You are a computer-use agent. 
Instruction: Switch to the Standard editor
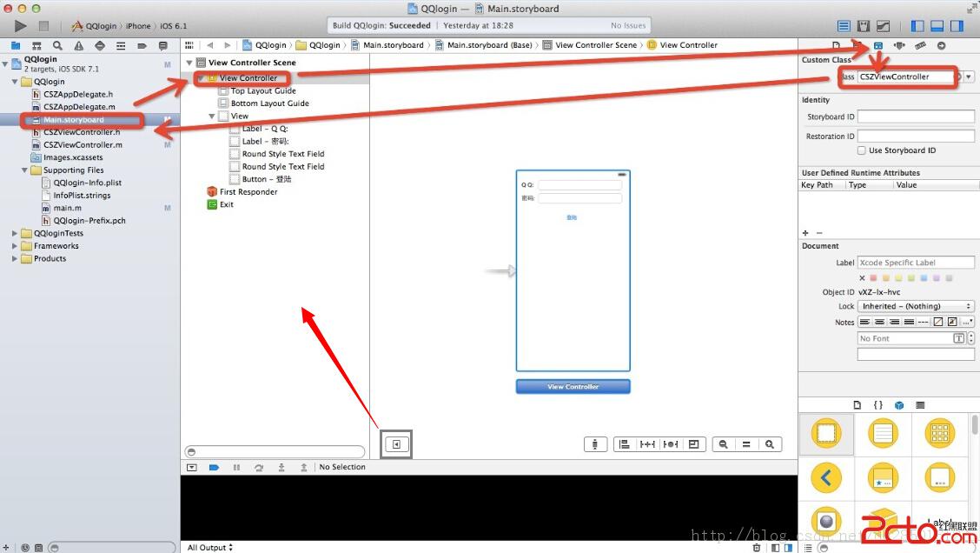pyautogui.click(x=844, y=25)
